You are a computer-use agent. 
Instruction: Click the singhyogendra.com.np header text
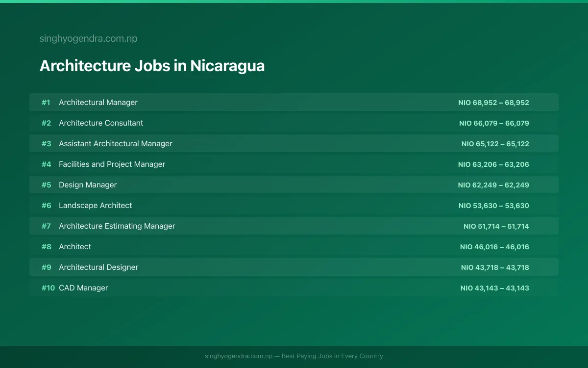pos(88,39)
